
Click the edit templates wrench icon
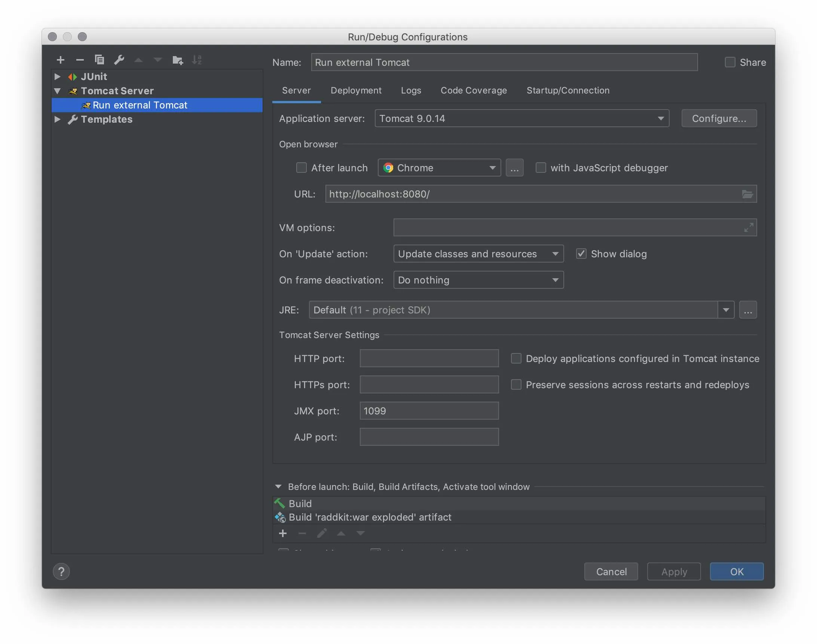click(x=119, y=59)
